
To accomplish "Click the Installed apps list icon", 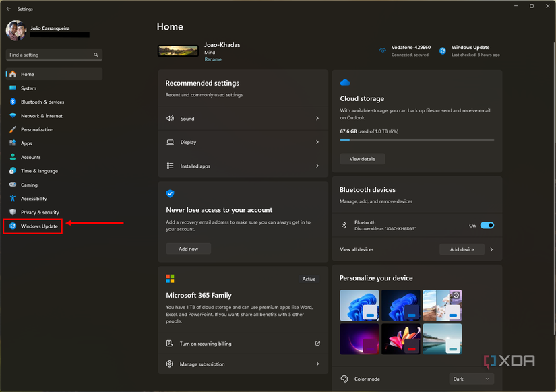I will point(171,166).
